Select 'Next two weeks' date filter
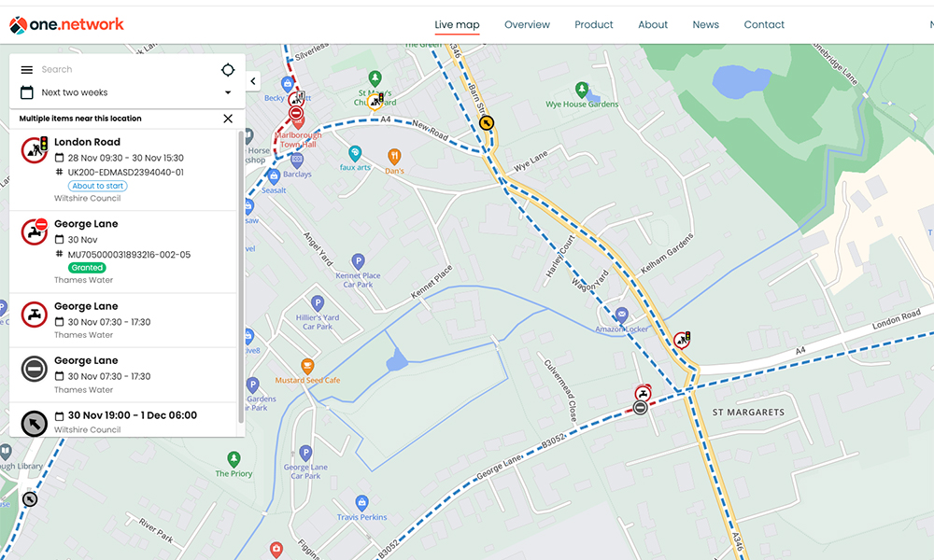This screenshot has height=560, width=934. [75, 93]
